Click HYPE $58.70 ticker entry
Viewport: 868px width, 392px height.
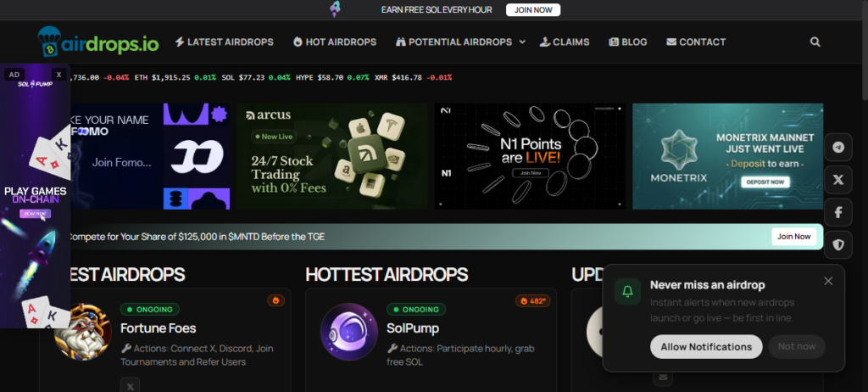[x=332, y=77]
